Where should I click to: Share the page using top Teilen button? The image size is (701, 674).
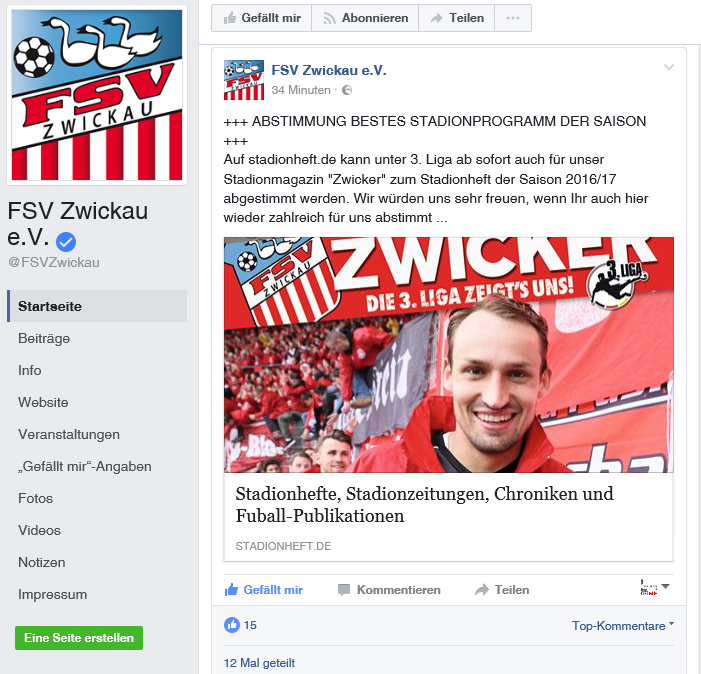[x=456, y=18]
